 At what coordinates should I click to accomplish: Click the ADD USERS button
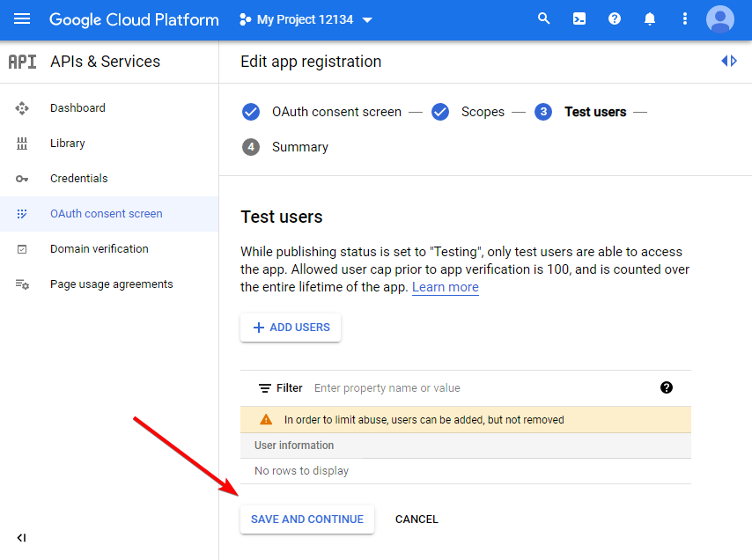(290, 327)
